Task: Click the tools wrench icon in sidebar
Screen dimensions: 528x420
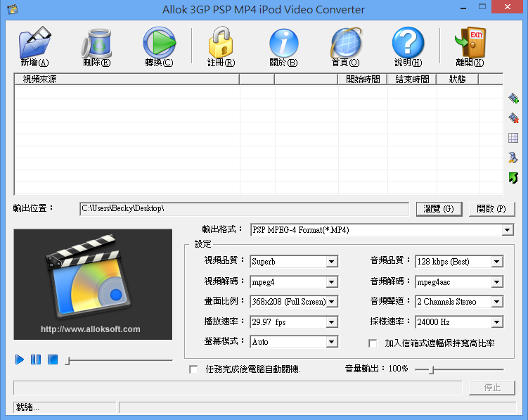Action: 513,158
